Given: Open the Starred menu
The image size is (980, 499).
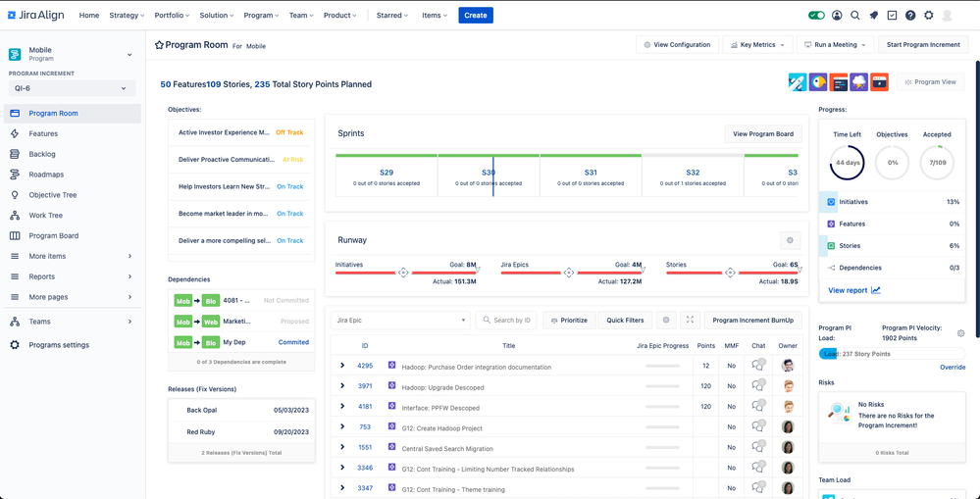Looking at the screenshot, I should [392, 15].
